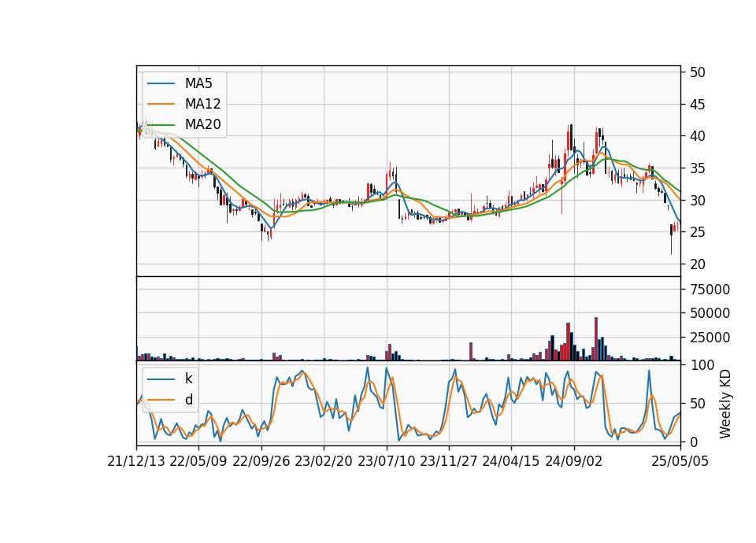The height and width of the screenshot is (543, 756).
Task: Click the 23/07/10 date label
Action: pos(386,461)
